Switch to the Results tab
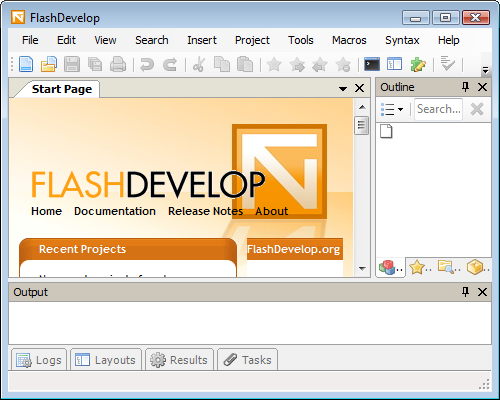The image size is (500, 400). point(179,360)
